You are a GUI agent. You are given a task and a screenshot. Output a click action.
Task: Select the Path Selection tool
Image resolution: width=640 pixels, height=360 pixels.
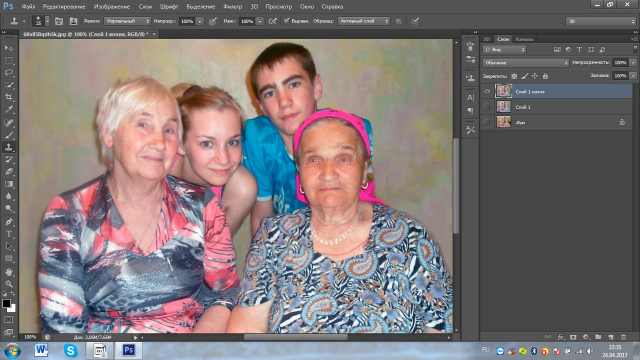tap(9, 246)
